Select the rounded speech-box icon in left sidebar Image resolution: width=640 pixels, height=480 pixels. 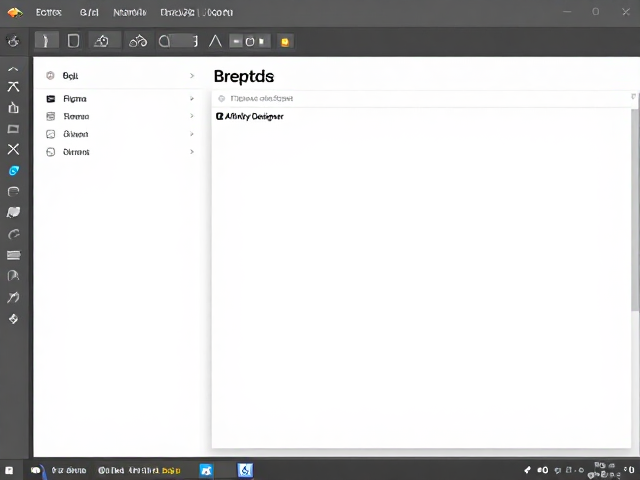click(x=13, y=191)
